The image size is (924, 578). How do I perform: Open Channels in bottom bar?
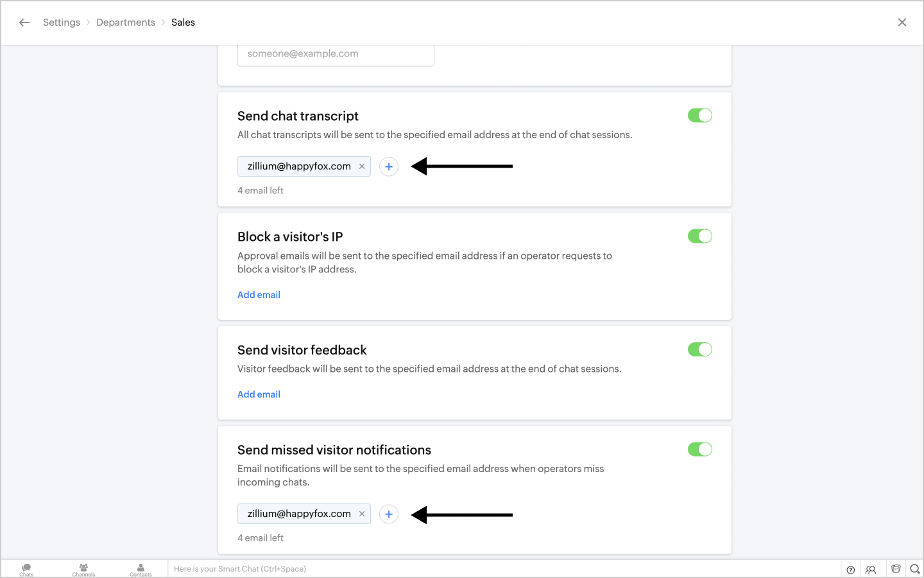pyautogui.click(x=83, y=569)
